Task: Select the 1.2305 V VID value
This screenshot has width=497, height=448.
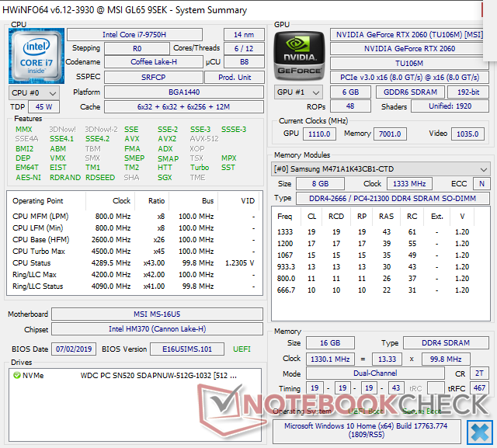Action: [x=240, y=263]
